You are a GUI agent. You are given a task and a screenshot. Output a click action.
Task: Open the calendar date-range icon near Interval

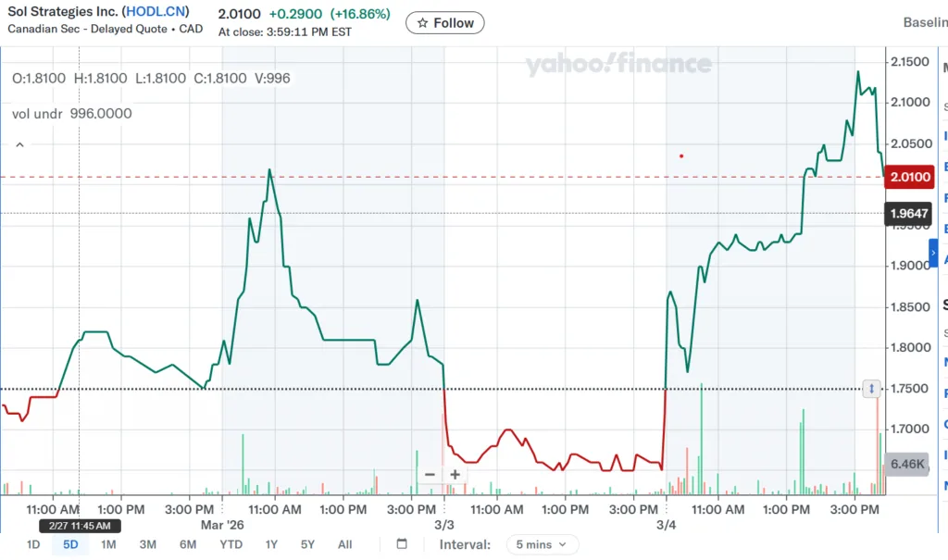coord(401,545)
